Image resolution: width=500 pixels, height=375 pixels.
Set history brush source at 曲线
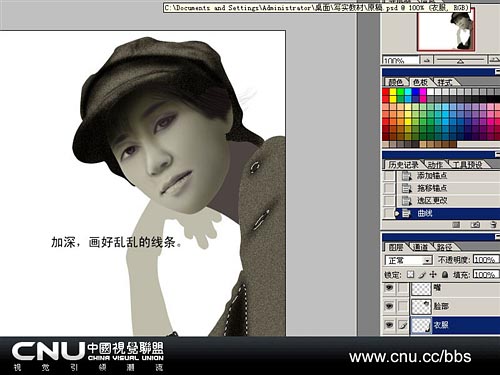(x=389, y=213)
